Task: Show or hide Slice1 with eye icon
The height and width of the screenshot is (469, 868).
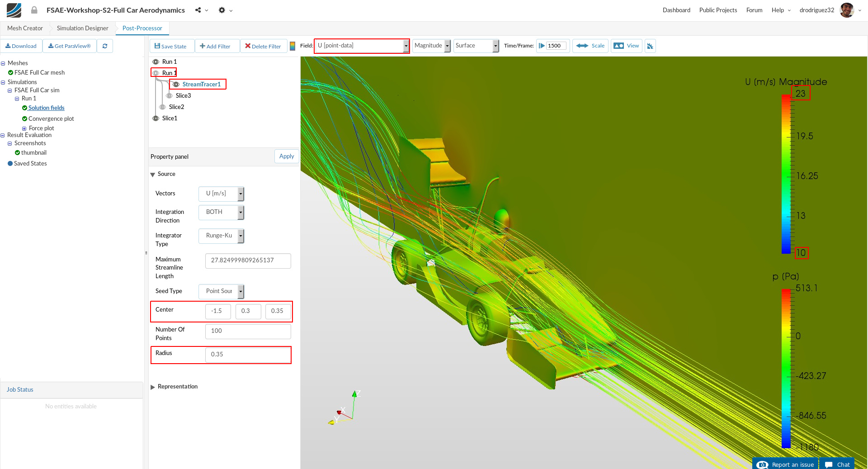Action: pos(156,118)
